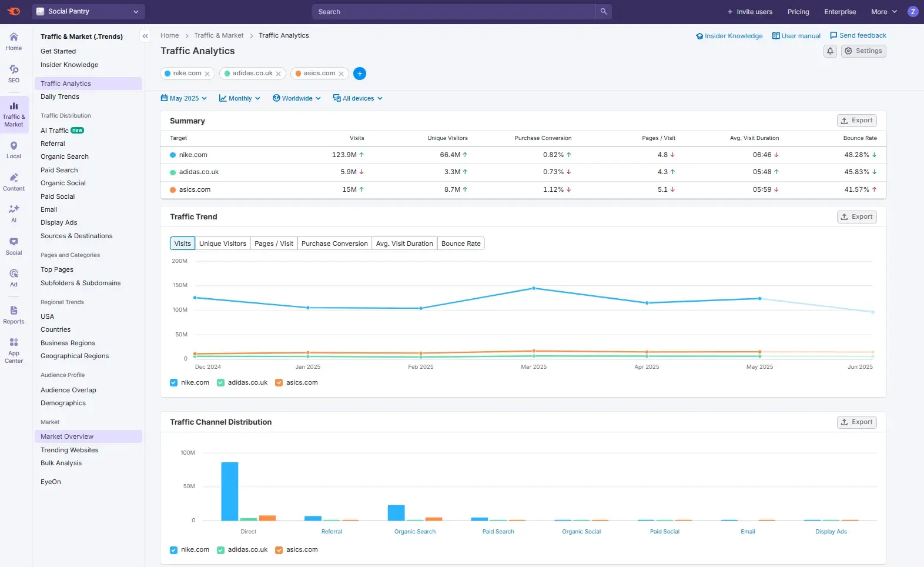Collapse the sidebar with double-chevron icon

[x=145, y=36]
